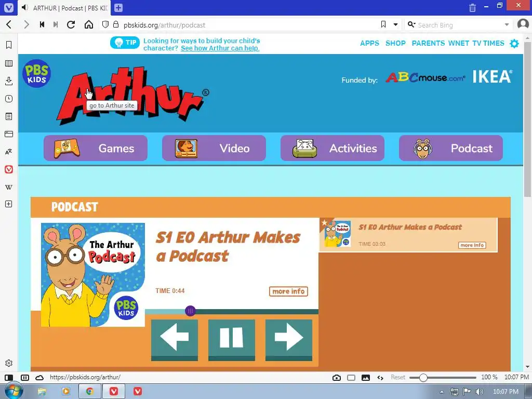Screen dimensions: 532x399
Task: View site info padlock icon
Action: [116, 24]
